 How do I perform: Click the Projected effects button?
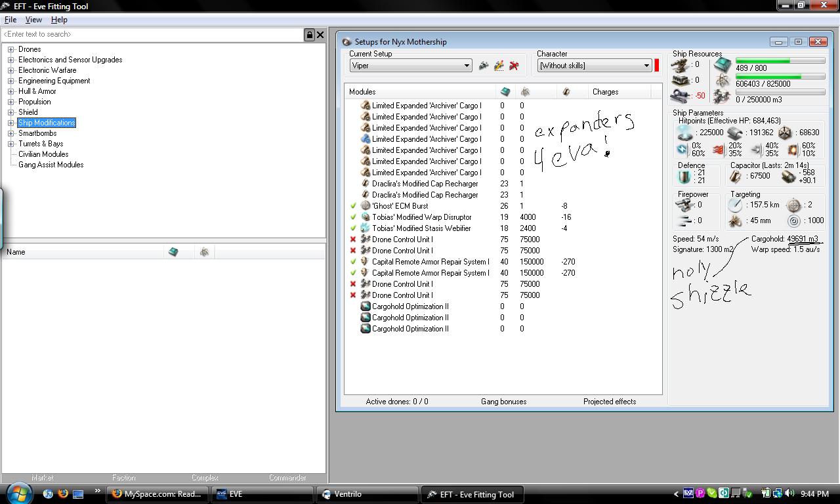point(610,402)
